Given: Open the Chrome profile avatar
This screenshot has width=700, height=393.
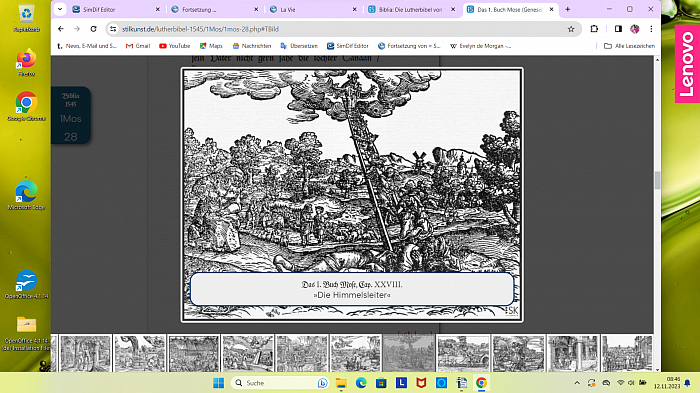Looking at the screenshot, I should [x=634, y=29].
